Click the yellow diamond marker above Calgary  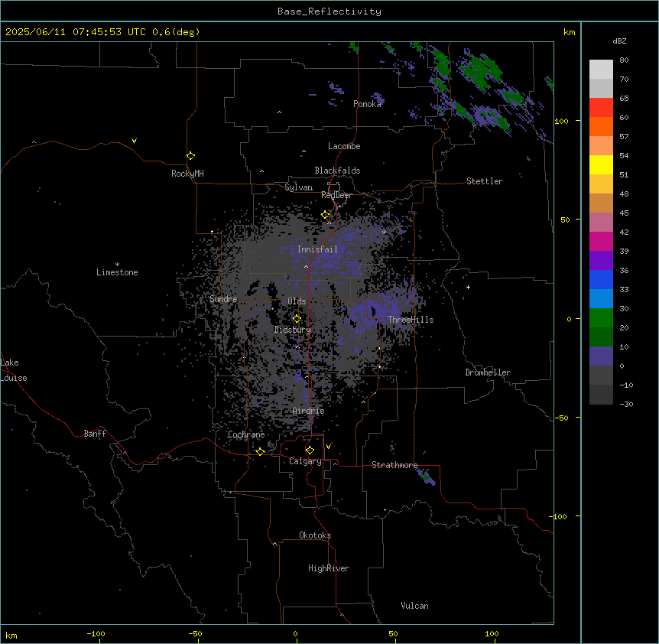310,450
